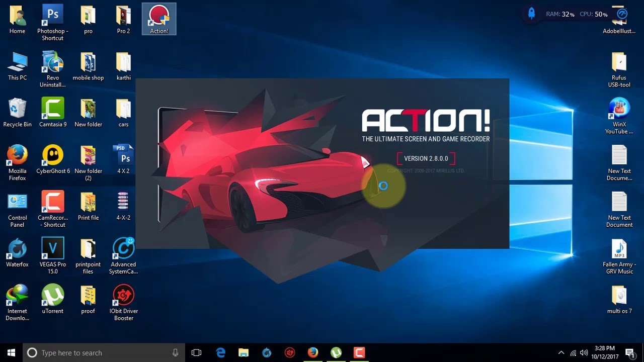Open the Action! desktop shortcut

pos(159,19)
